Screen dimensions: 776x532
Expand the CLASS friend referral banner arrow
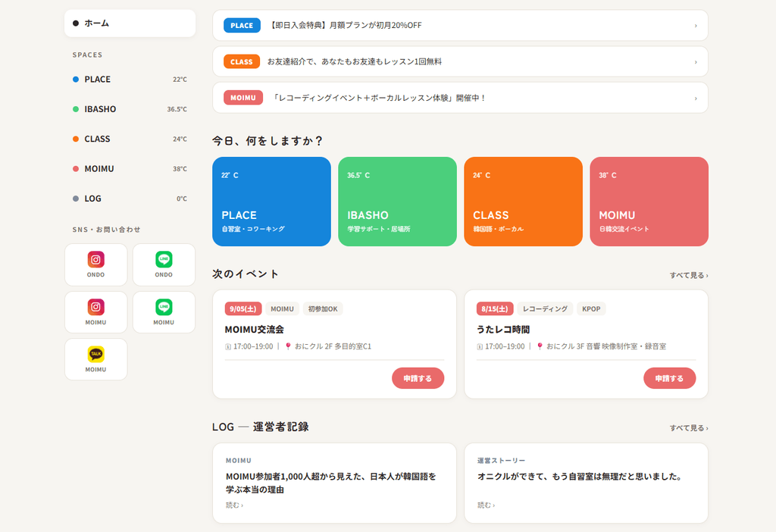pyautogui.click(x=696, y=62)
